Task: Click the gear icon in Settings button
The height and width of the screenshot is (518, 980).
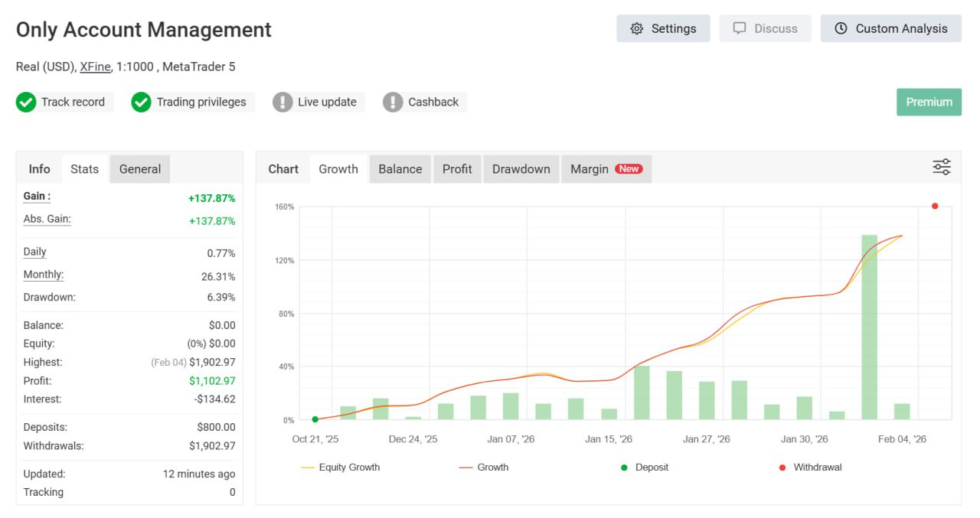Action: click(x=636, y=28)
